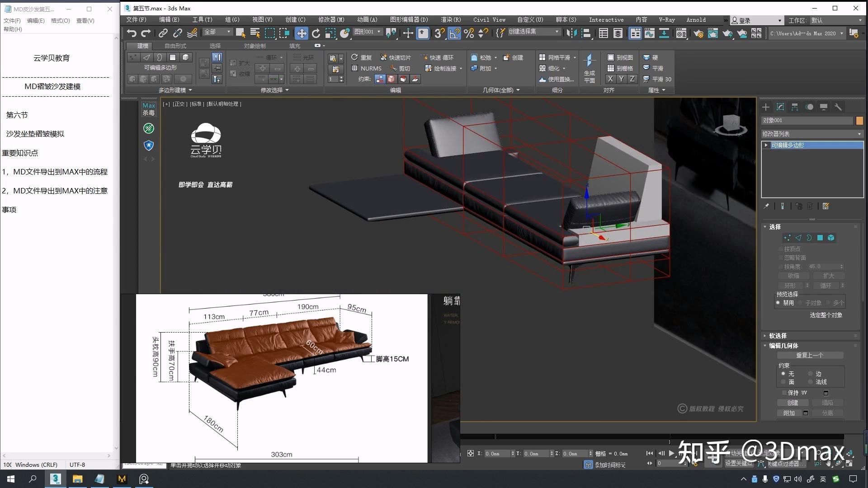Click the object color swatch beside 对象001
868x488 pixels.
click(x=860, y=120)
